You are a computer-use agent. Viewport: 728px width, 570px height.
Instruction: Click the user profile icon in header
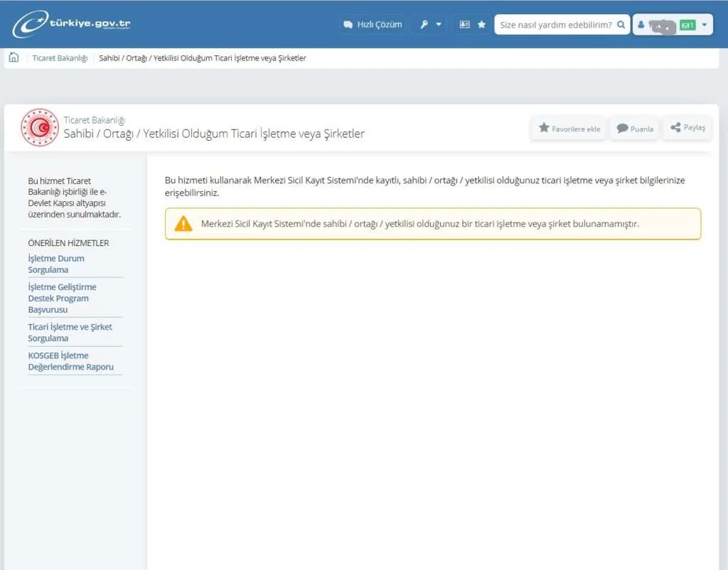click(x=641, y=25)
